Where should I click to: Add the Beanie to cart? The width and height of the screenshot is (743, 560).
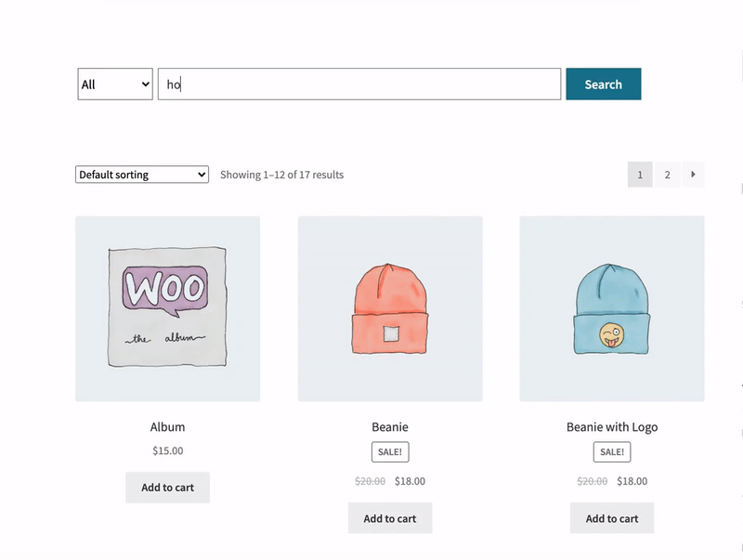(389, 518)
